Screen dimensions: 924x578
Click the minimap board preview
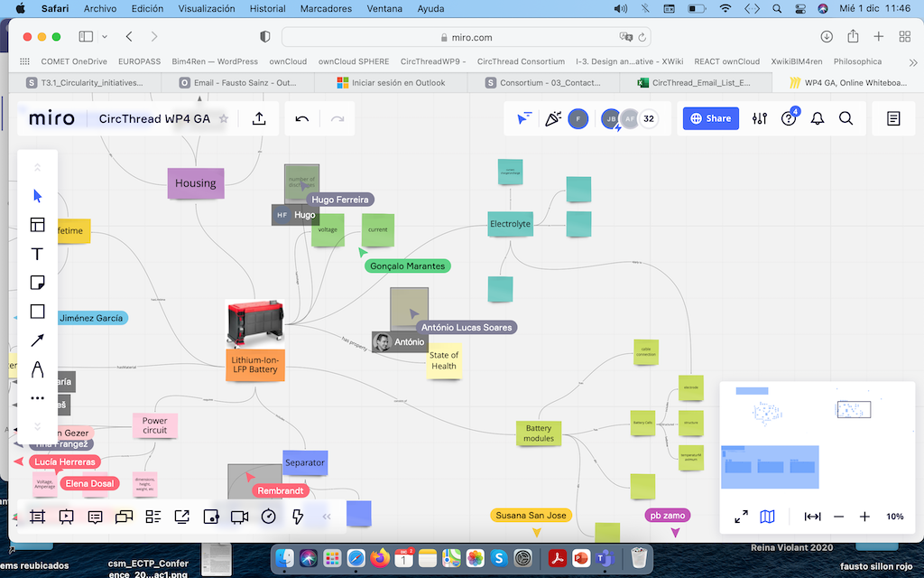[818, 438]
